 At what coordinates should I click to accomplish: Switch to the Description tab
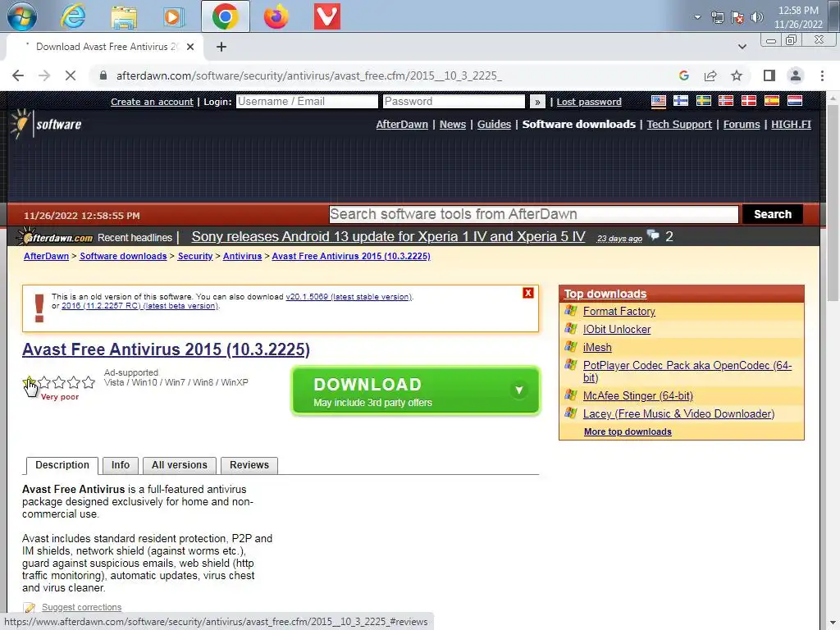[x=62, y=465]
